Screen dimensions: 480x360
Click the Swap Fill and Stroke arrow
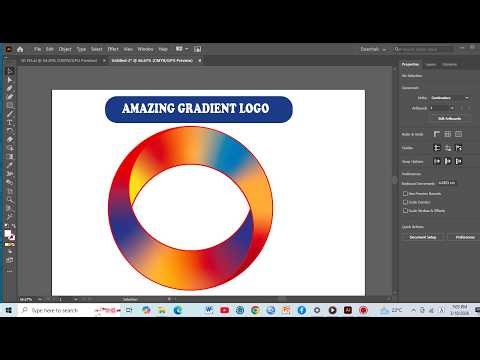point(13,227)
